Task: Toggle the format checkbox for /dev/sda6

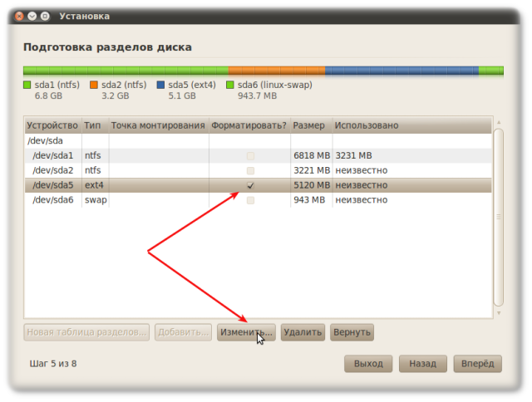Action: 250,200
